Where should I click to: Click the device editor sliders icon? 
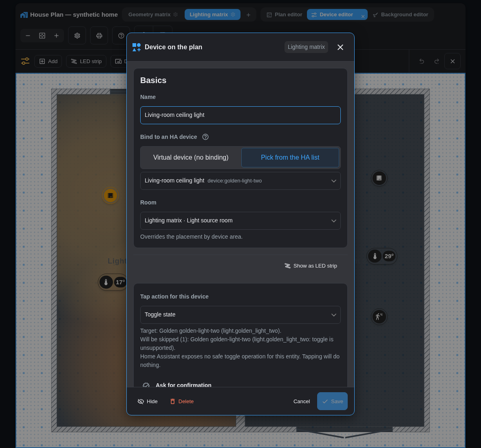tap(25, 61)
